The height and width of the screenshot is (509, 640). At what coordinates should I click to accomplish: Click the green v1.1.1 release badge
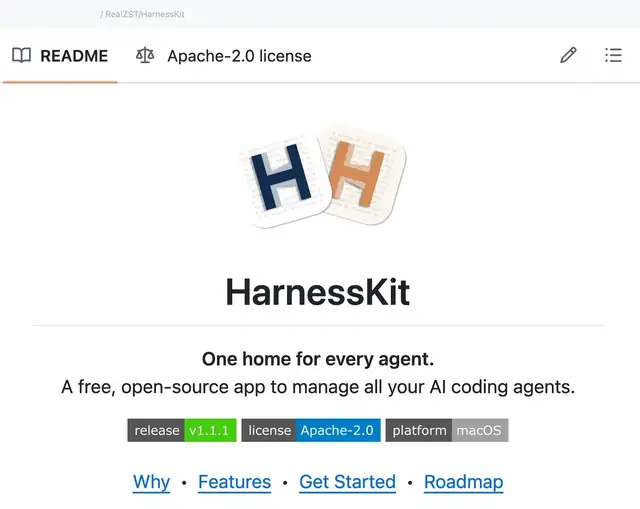pyautogui.click(x=182, y=430)
